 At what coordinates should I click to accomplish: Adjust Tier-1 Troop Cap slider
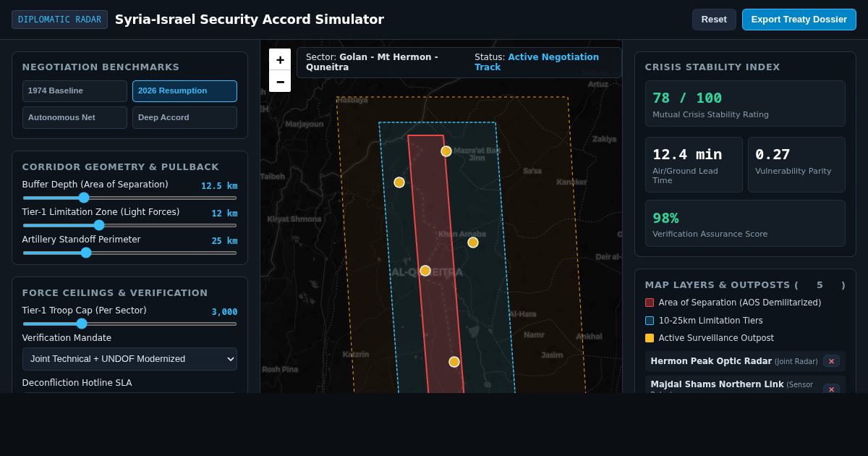[x=129, y=324]
